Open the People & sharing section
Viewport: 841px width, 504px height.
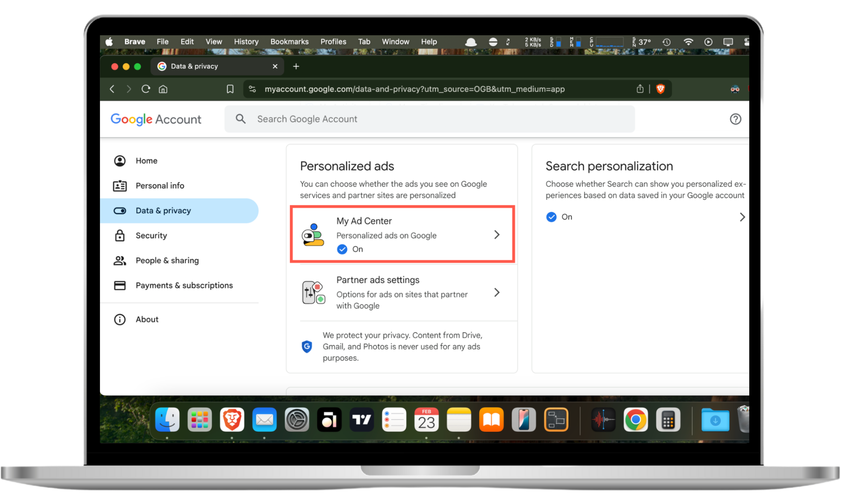pyautogui.click(x=167, y=260)
